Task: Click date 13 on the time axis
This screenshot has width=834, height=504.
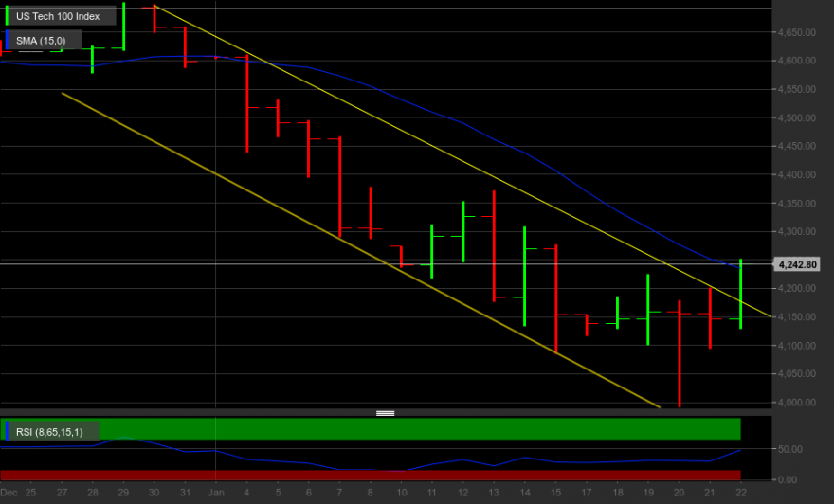Action: coord(494,493)
